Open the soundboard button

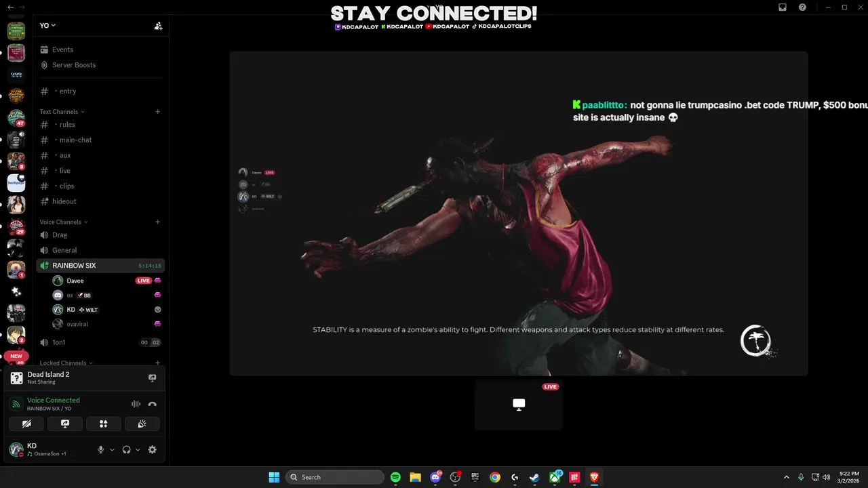point(142,424)
